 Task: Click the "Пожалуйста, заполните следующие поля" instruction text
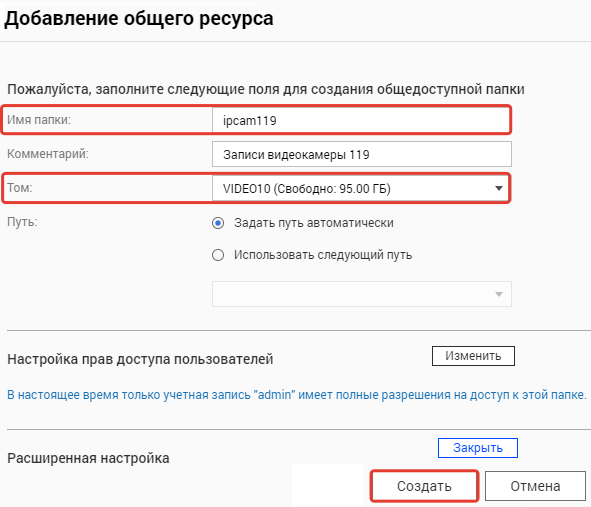266,89
